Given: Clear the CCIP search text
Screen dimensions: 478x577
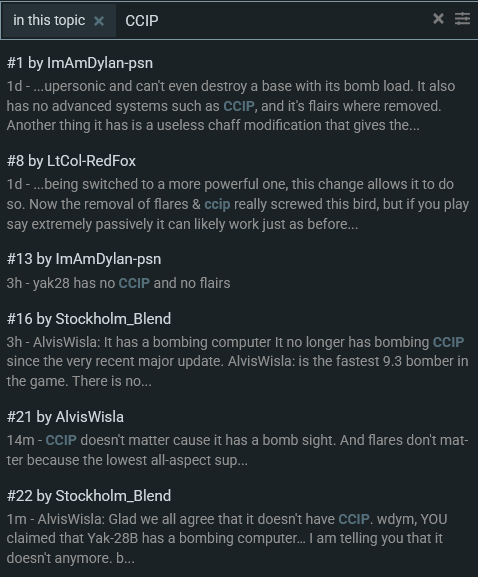Looking at the screenshot, I should [x=438, y=18].
